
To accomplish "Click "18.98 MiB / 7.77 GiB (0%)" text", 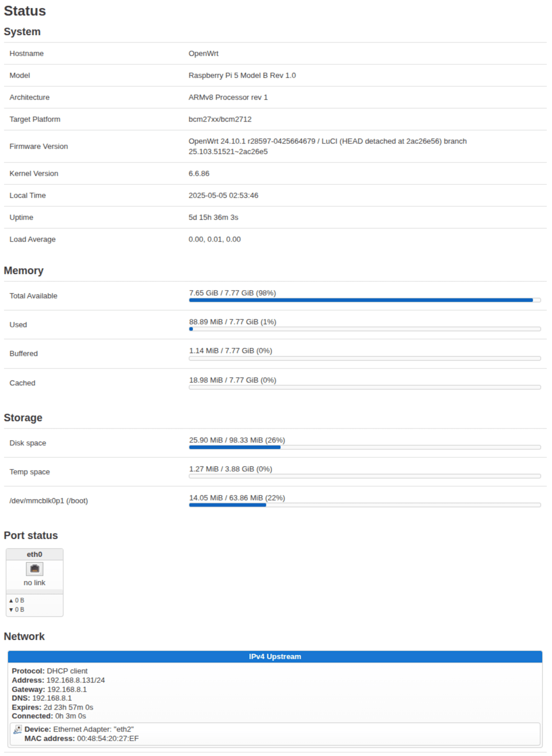I will click(233, 380).
